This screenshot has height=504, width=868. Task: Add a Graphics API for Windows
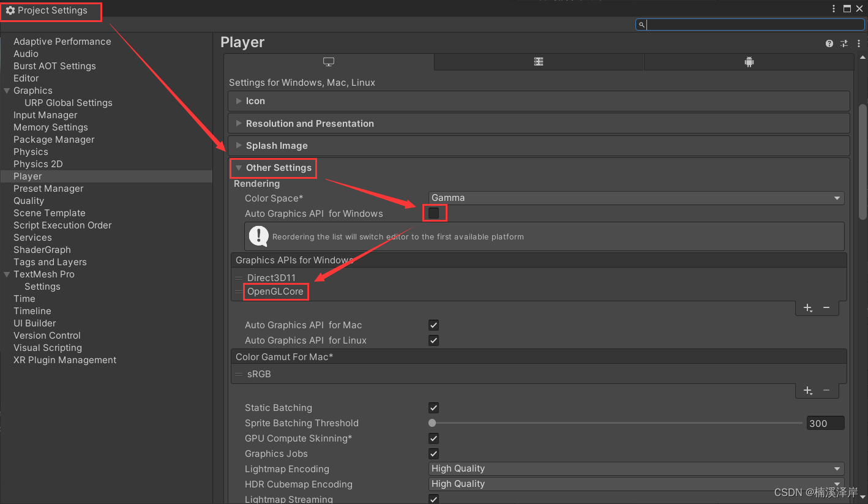point(808,307)
